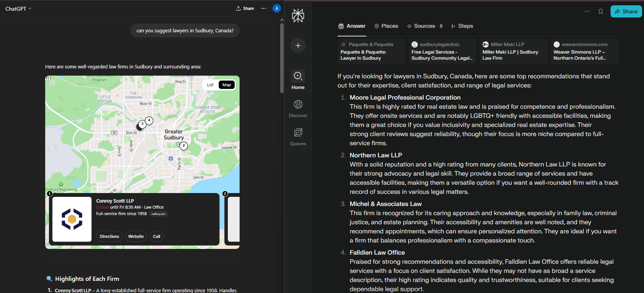Select map pin number 2
This screenshot has height=293, width=644.
(x=184, y=146)
